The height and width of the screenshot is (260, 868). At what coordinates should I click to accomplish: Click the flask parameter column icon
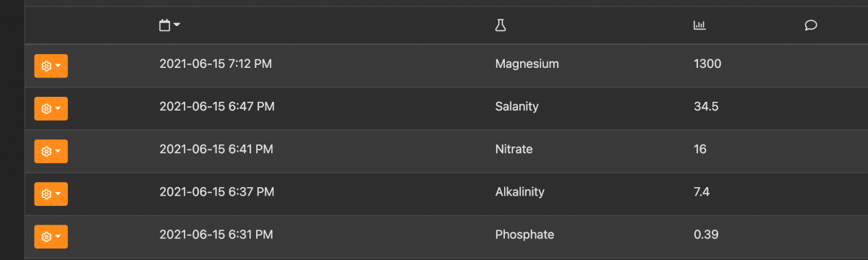point(500,25)
